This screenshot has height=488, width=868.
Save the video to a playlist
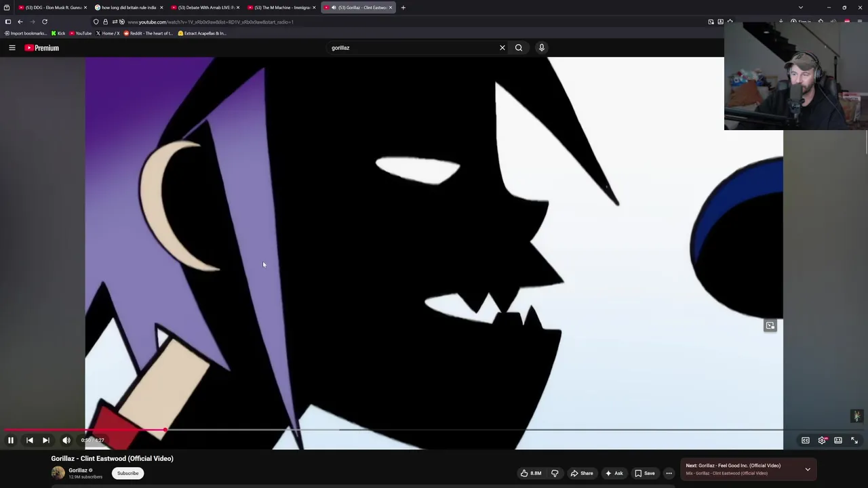[645, 473]
